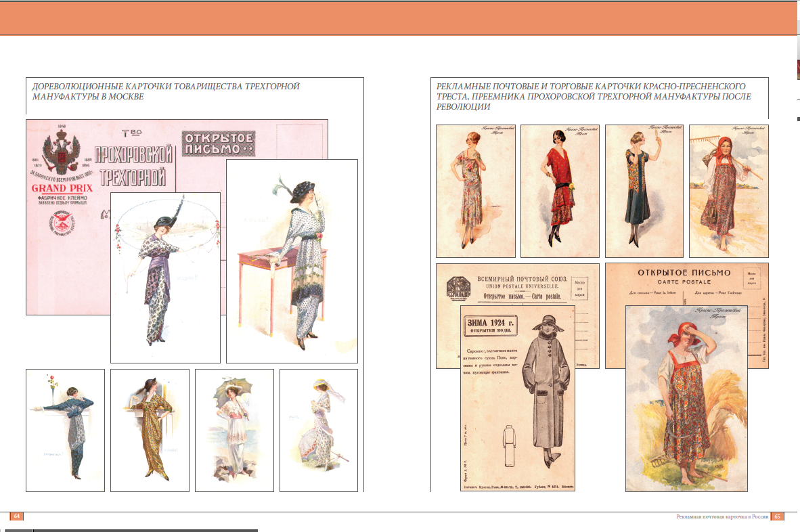
Task: Click the "ВСЕМИРНЫЙ ПОЧТОВЫЙ СОЮЗ" heading
Action: tap(522, 279)
